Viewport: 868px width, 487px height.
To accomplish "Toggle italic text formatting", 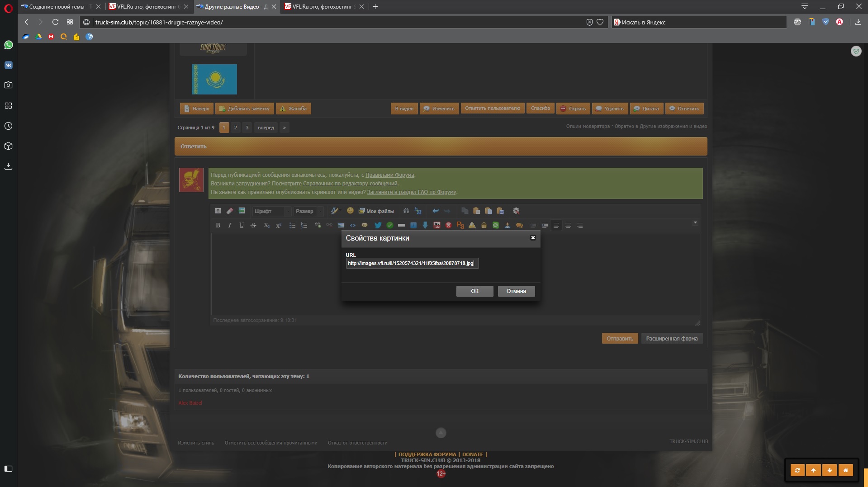I will pos(230,225).
